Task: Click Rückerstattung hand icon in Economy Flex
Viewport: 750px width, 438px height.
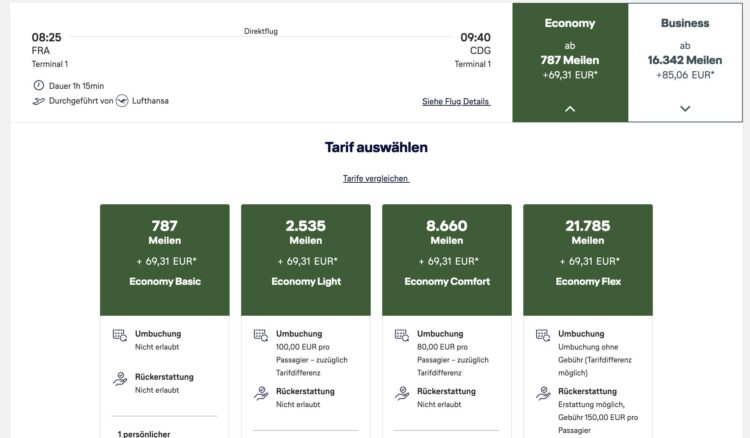Action: point(543,393)
